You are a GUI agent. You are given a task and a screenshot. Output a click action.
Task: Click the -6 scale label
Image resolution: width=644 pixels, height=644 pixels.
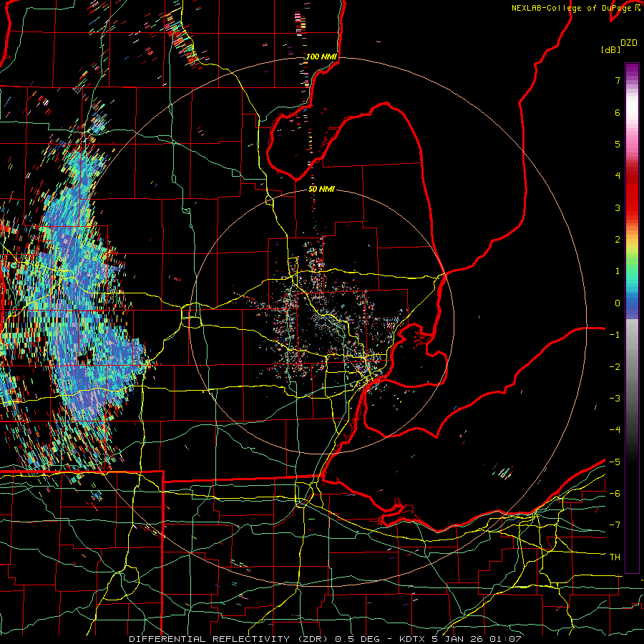615,494
